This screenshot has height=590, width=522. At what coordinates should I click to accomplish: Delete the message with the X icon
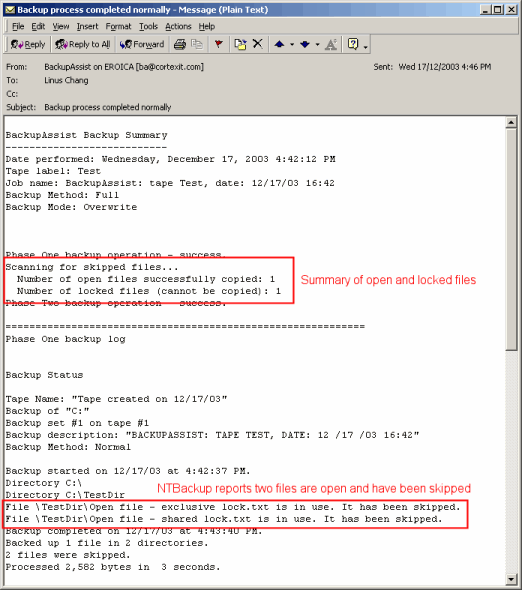pos(257,44)
